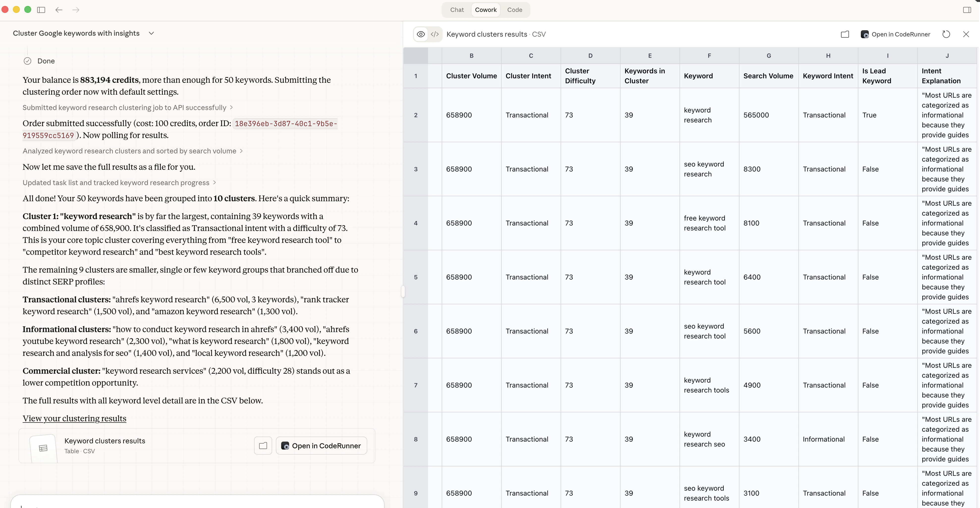Click Open in CodeRunner on attachment card

click(321, 446)
